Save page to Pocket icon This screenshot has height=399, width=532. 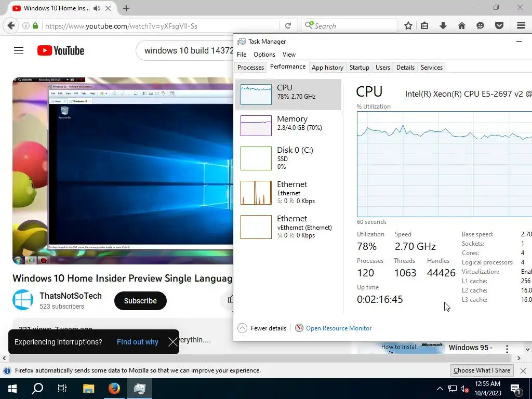499,26
